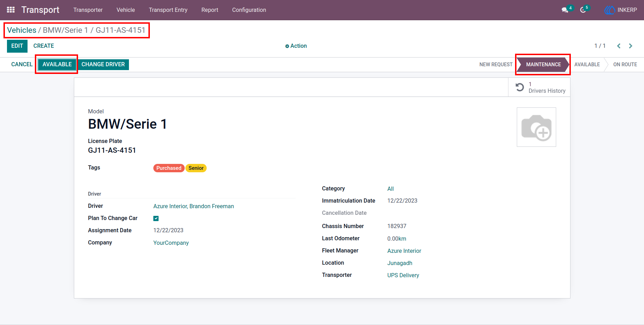Viewport: 644px width, 325px height.
Task: Open the conversations chat icon
Action: pyautogui.click(x=565, y=10)
